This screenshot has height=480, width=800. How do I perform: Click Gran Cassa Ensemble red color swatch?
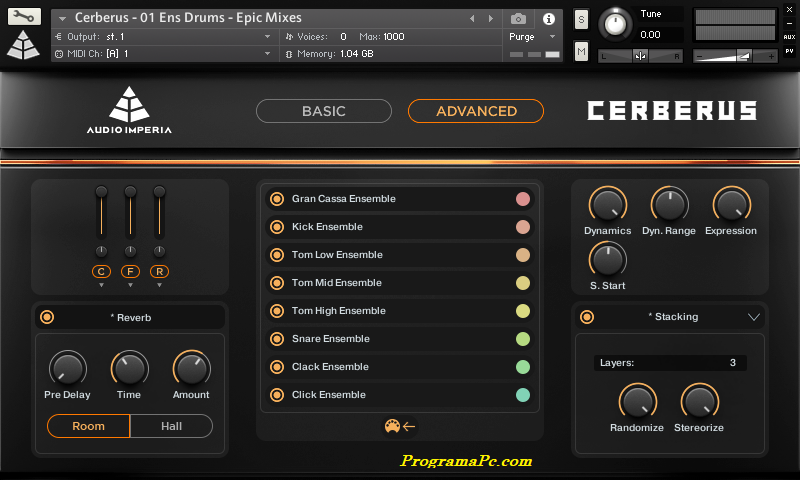[x=523, y=199]
